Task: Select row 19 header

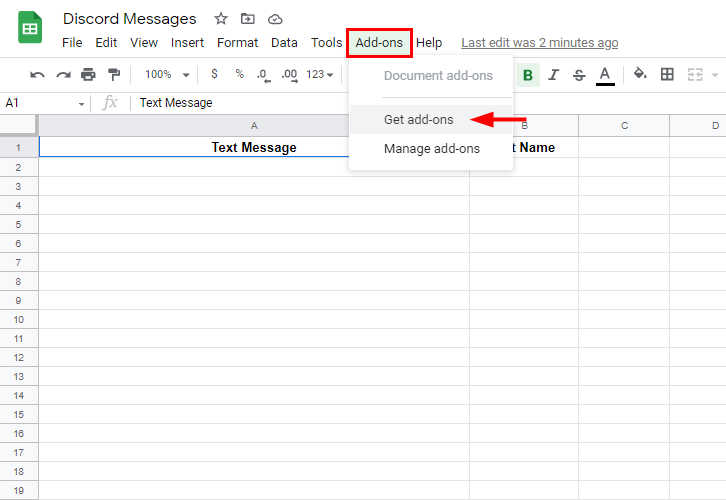Action: click(19, 490)
